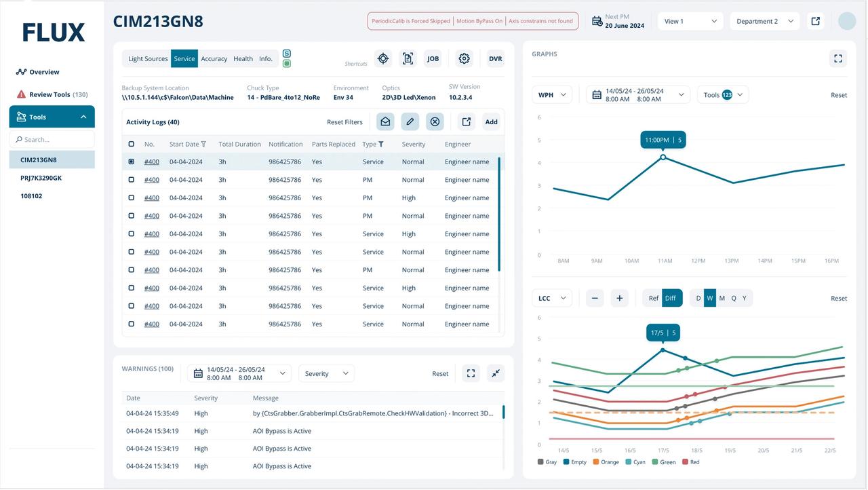Switch to the Accuracy tab
Screen dimensions: 868x490
tap(214, 58)
